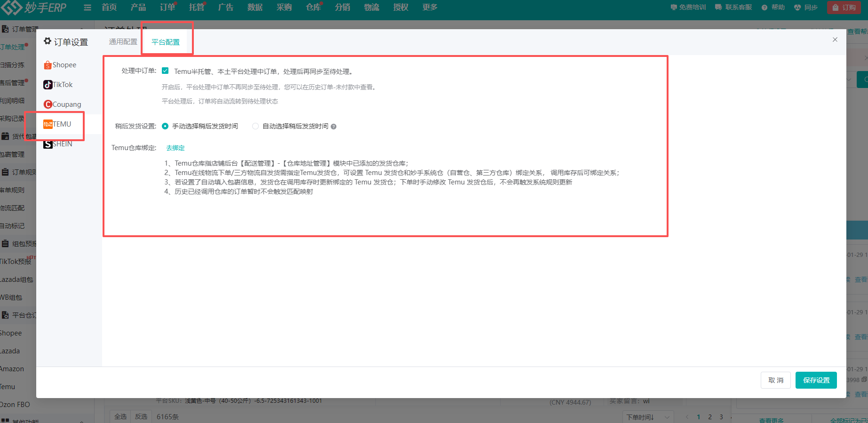Open WB组包 in left sidebar
868x423 pixels.
click(11, 297)
